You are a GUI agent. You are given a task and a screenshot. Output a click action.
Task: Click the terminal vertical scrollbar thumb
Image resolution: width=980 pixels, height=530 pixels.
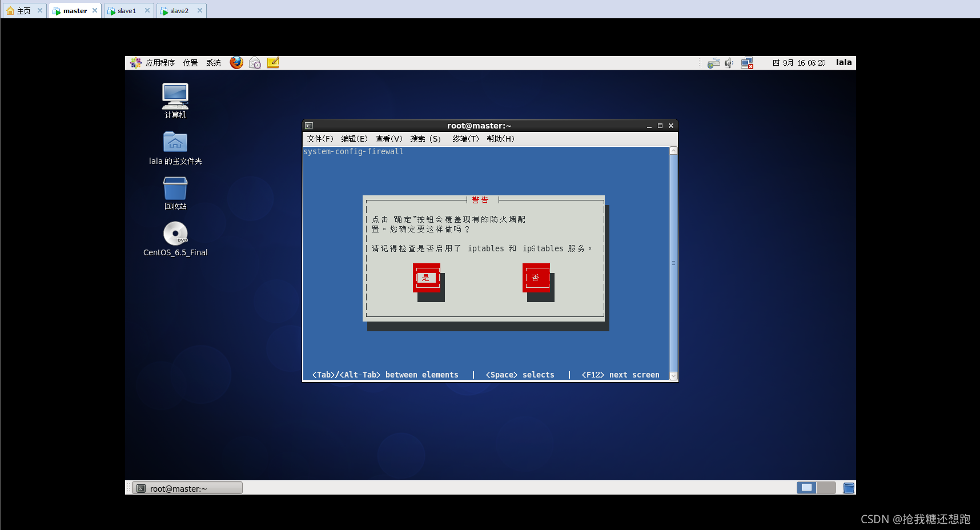[x=673, y=263]
